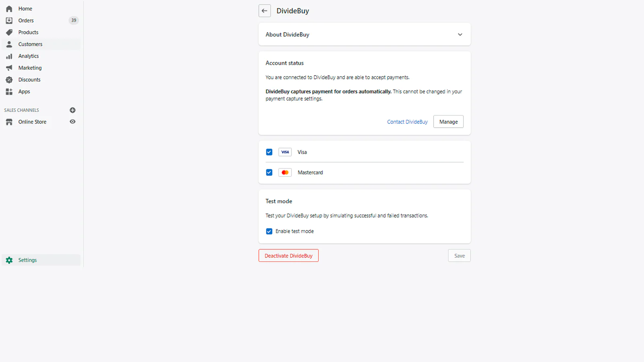The width and height of the screenshot is (644, 362).
Task: Click the Customers person icon
Action: tap(9, 44)
